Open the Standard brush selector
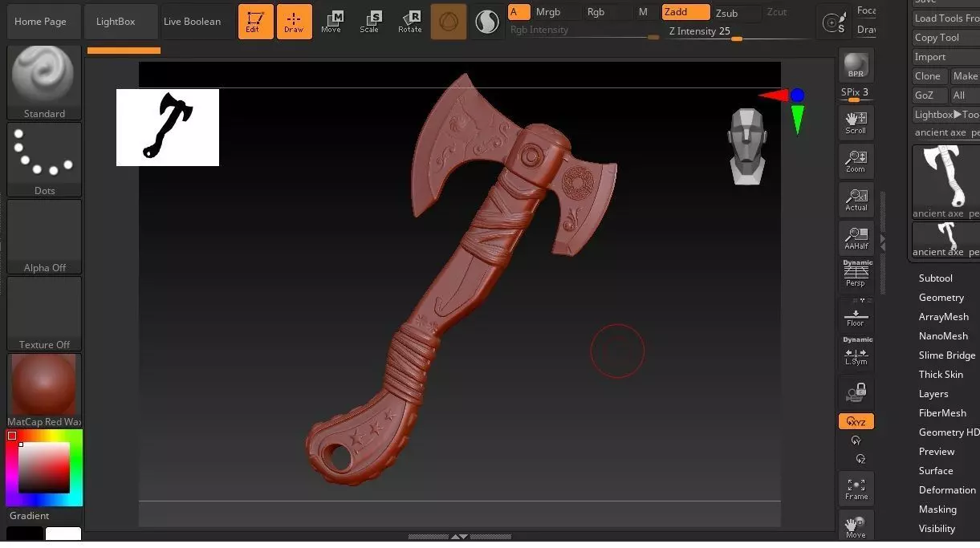This screenshot has width=980, height=548. (44, 83)
